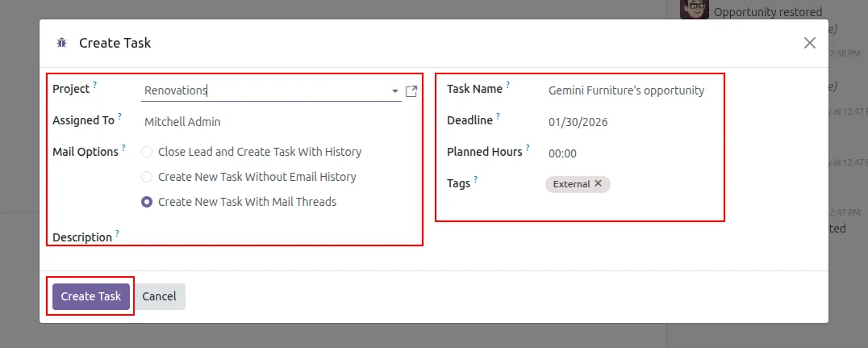Click the user avatar in the chatter
868x348 pixels.
[x=694, y=8]
